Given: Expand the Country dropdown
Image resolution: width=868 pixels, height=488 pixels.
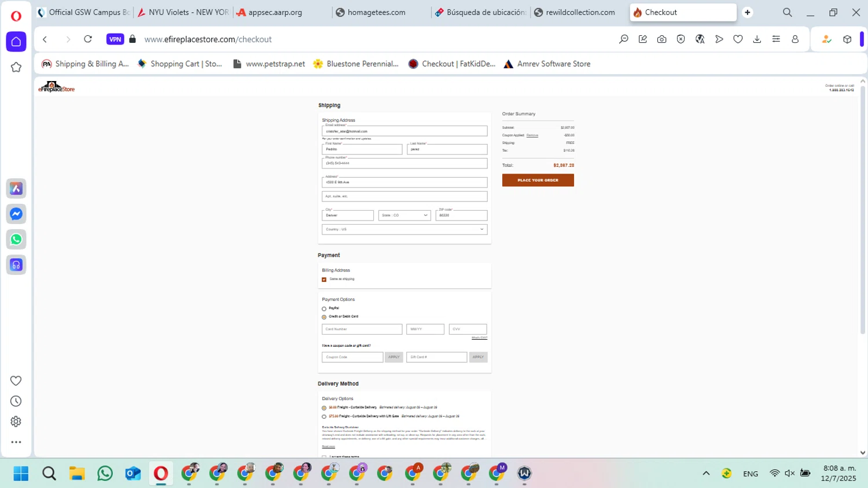Looking at the screenshot, I should pyautogui.click(x=404, y=229).
